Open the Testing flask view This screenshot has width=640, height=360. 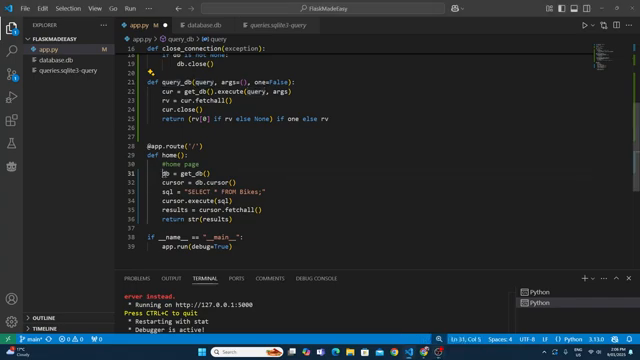[11, 143]
